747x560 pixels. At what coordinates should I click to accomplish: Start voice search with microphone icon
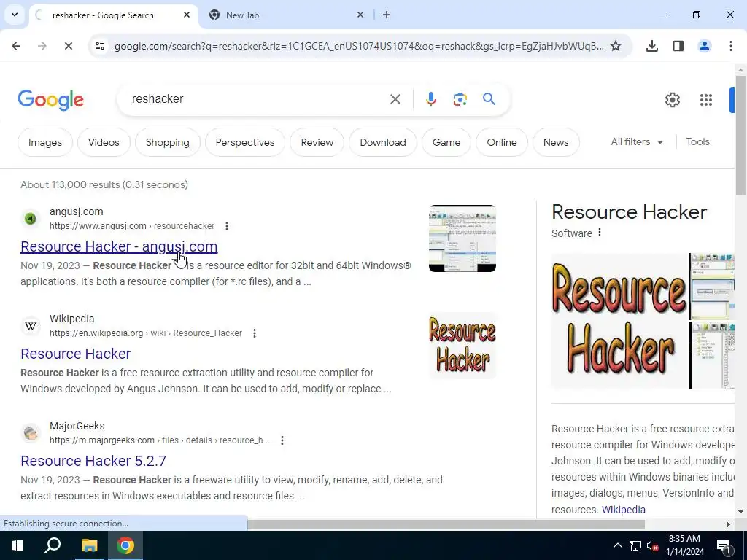[x=430, y=99]
